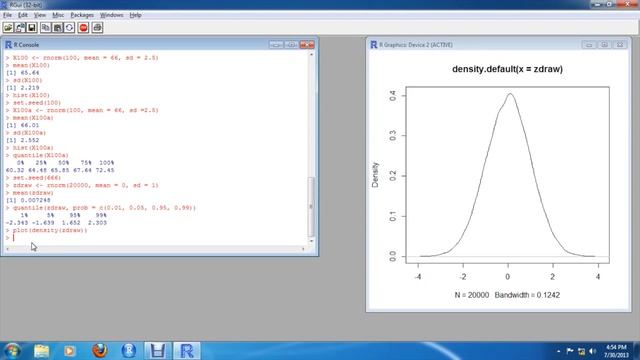Click console horizontal scrollbar left arrow
640x360 pixels.
(x=7, y=248)
